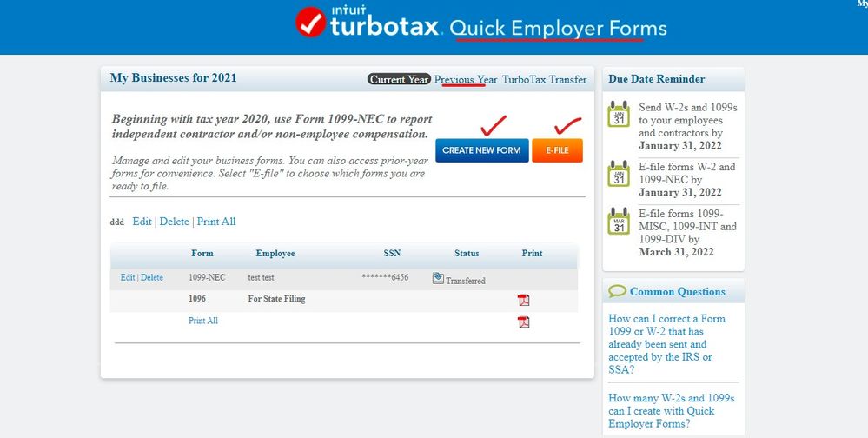Viewport: 868px width, 438px height.
Task: Click the Print All link in table
Action: [203, 321]
